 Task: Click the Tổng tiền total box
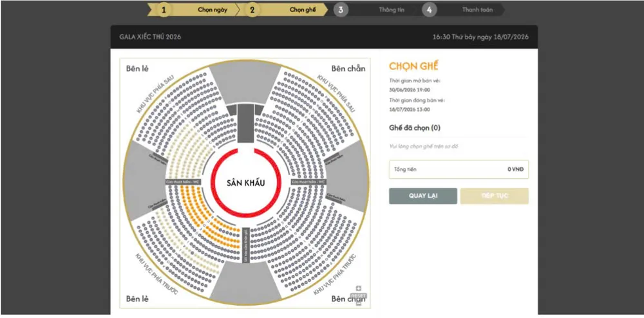coord(459,169)
